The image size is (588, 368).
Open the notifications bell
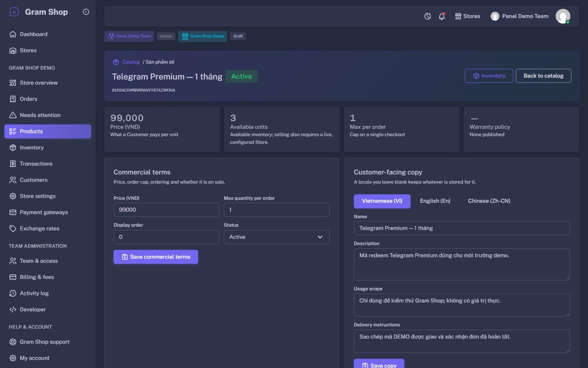(x=442, y=16)
